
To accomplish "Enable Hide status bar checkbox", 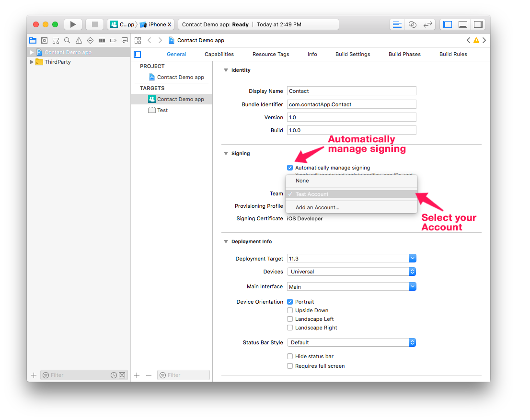I will 290,356.
